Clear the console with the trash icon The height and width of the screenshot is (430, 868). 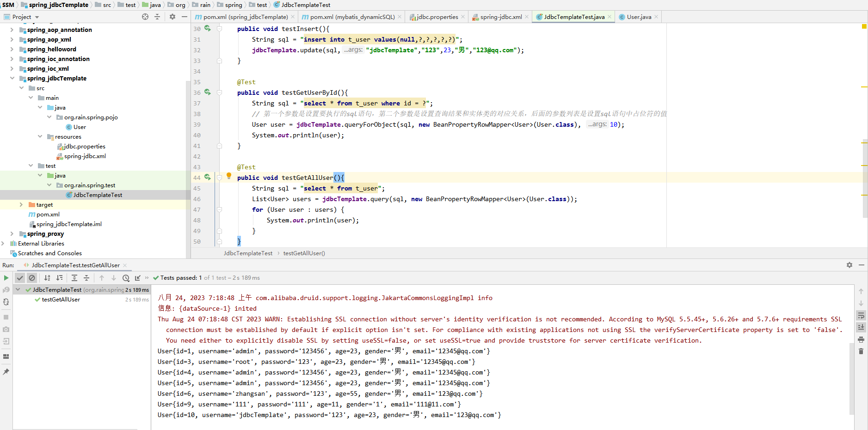pyautogui.click(x=861, y=351)
